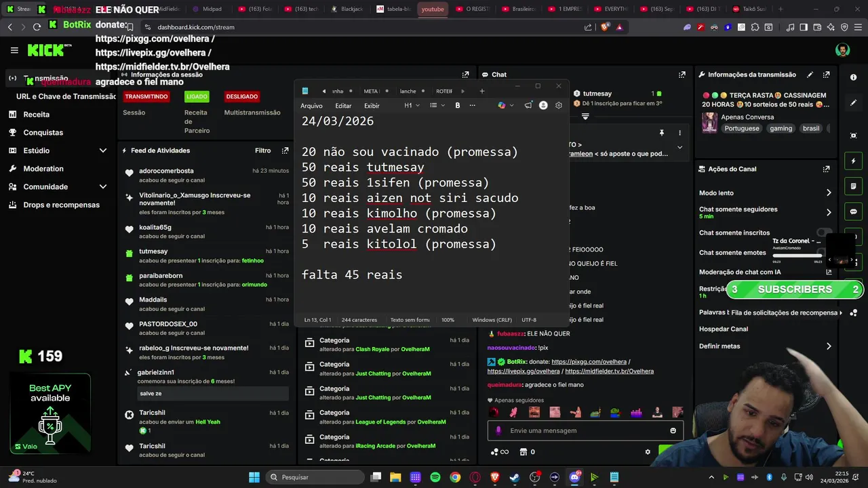Viewport: 868px width, 488px height.
Task: Click the Filtro button in activity feed
Action: pos(262,150)
